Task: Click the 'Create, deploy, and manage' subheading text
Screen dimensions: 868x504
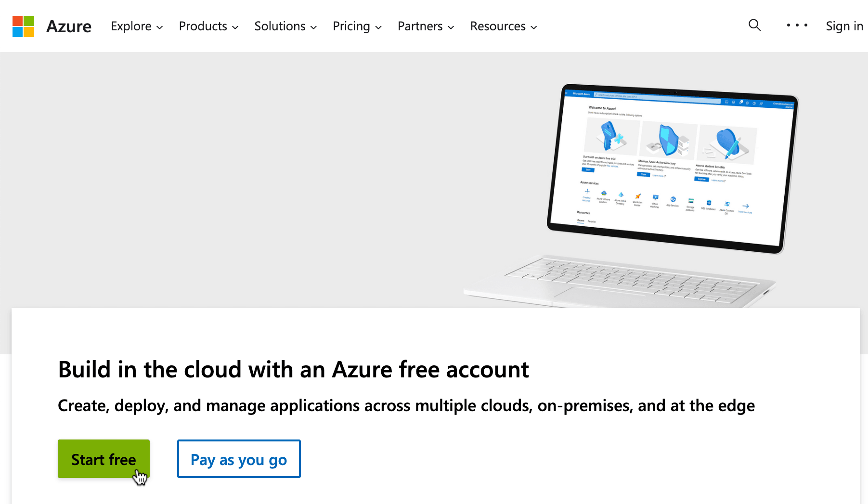Action: (x=406, y=406)
